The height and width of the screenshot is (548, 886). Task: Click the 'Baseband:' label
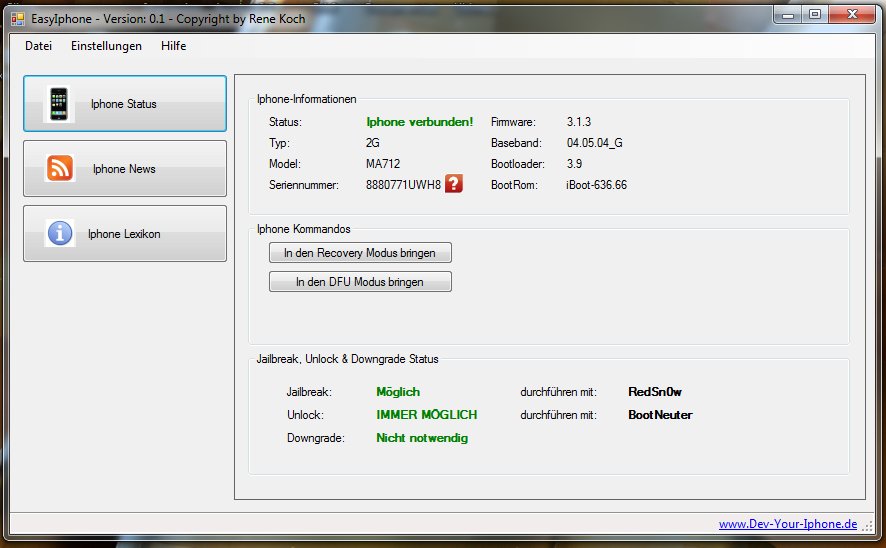click(x=516, y=143)
